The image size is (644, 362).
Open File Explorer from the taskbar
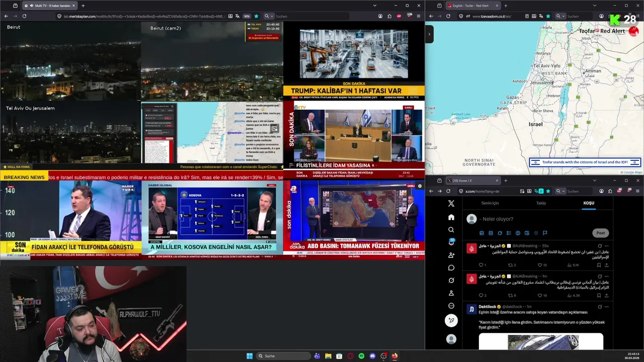click(328, 356)
